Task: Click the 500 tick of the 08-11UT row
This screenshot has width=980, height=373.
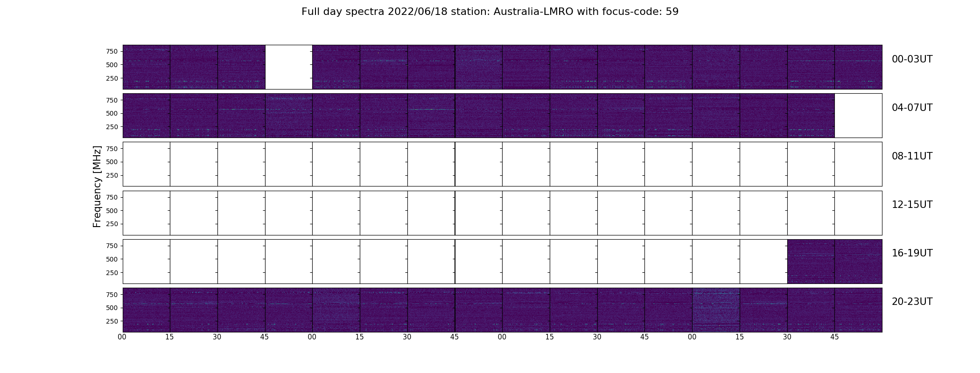Action: click(112, 162)
